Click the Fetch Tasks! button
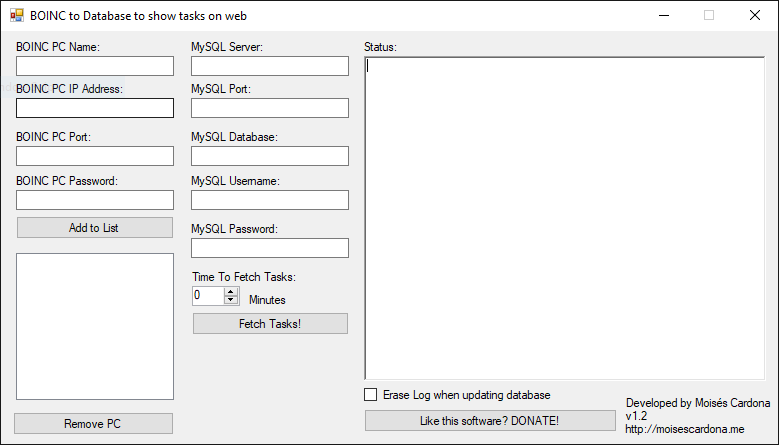 point(270,324)
